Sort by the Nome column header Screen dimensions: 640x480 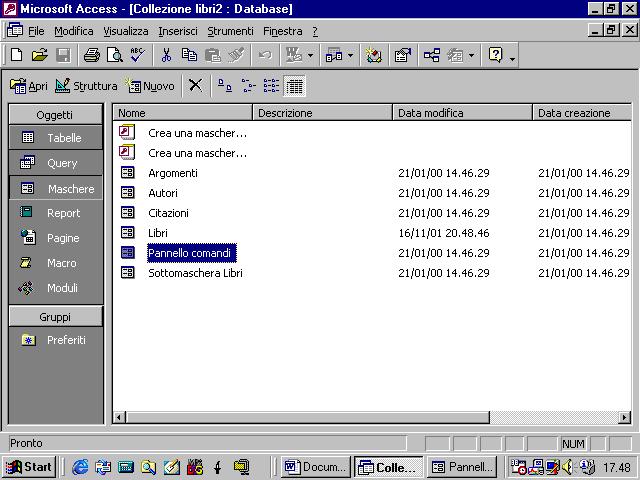point(182,113)
